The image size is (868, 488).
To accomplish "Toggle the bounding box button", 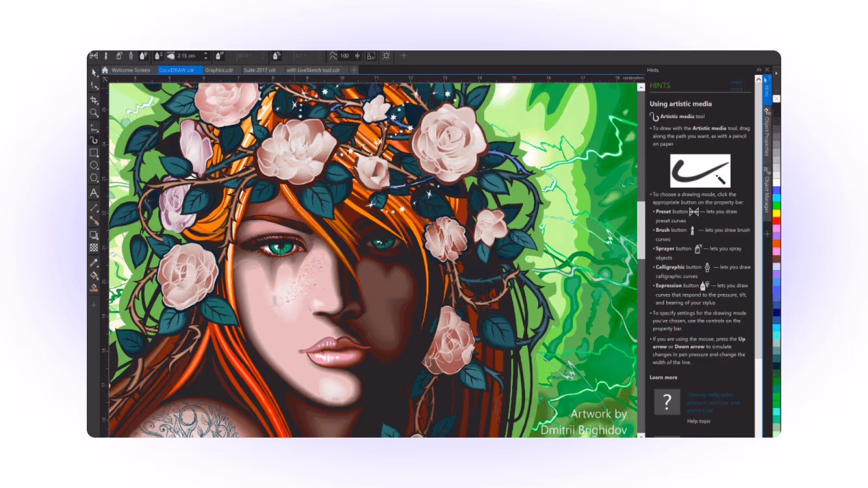I will point(386,56).
